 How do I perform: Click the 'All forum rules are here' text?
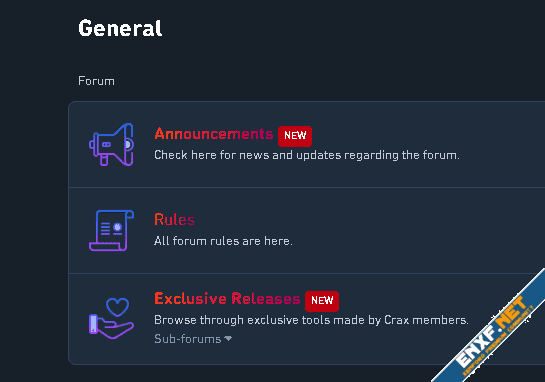click(223, 241)
